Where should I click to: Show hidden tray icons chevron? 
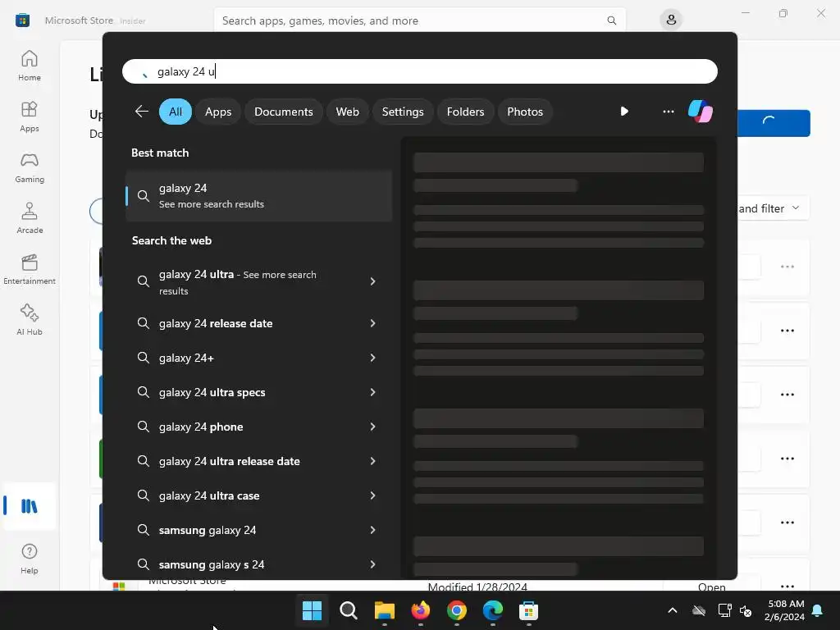coord(673,610)
